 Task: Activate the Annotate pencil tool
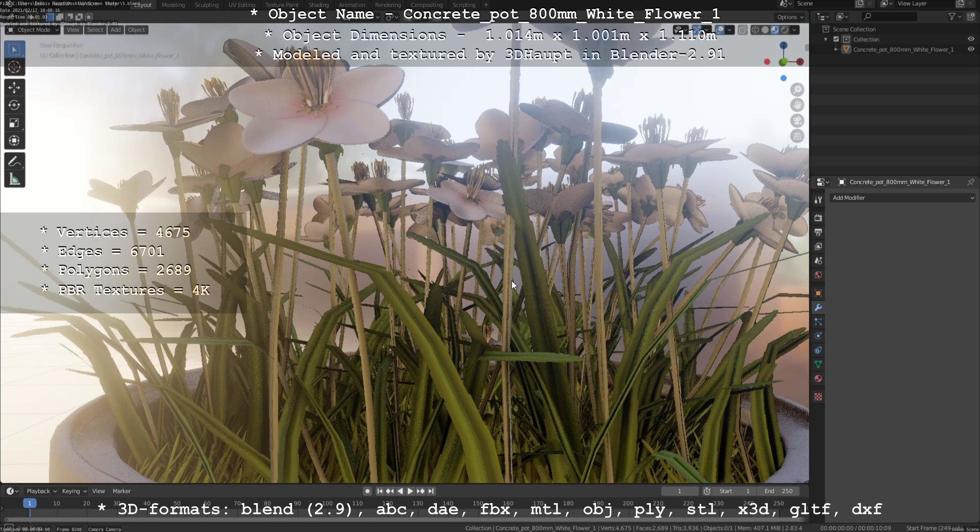click(14, 162)
